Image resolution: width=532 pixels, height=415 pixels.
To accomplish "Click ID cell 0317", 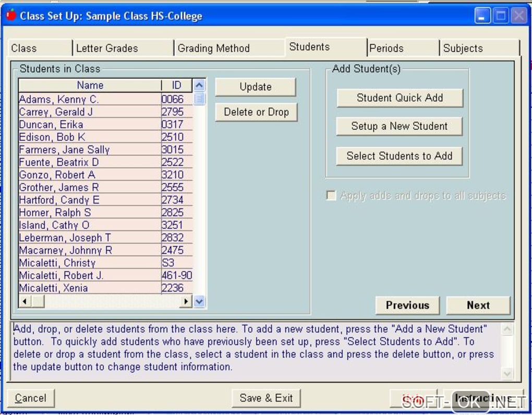I will [177, 125].
